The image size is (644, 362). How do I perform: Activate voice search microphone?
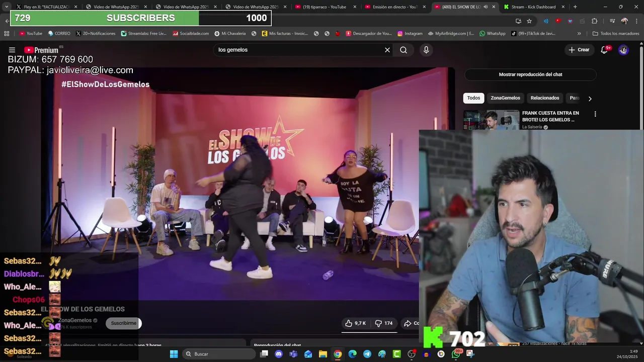(426, 50)
